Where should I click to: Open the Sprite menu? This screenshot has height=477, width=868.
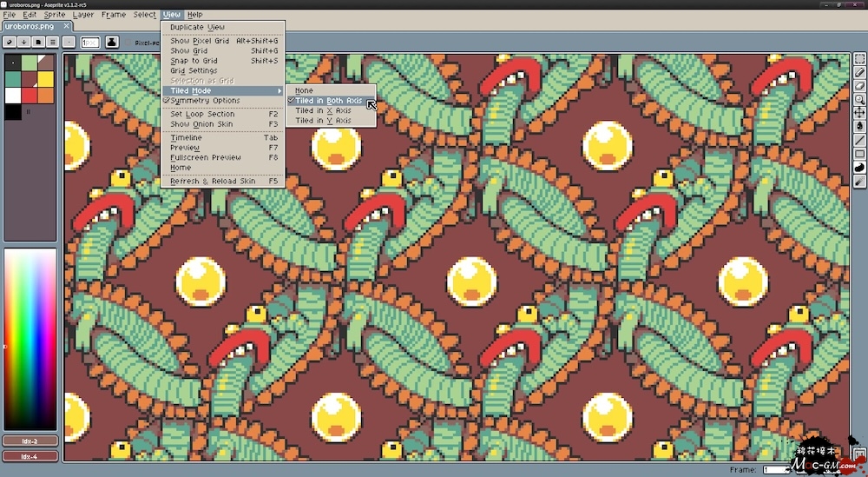(x=55, y=15)
